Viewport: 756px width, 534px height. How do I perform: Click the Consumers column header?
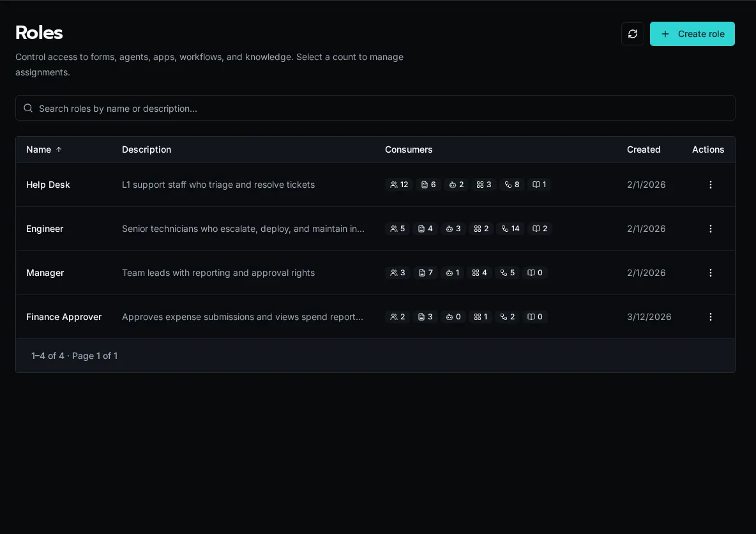(409, 149)
